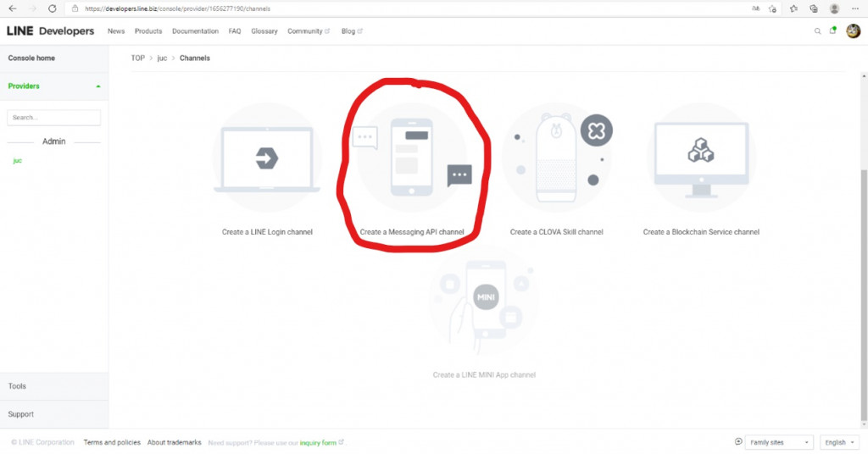Click Create a LINE MINI App channel text
This screenshot has width=868, height=454.
(484, 375)
